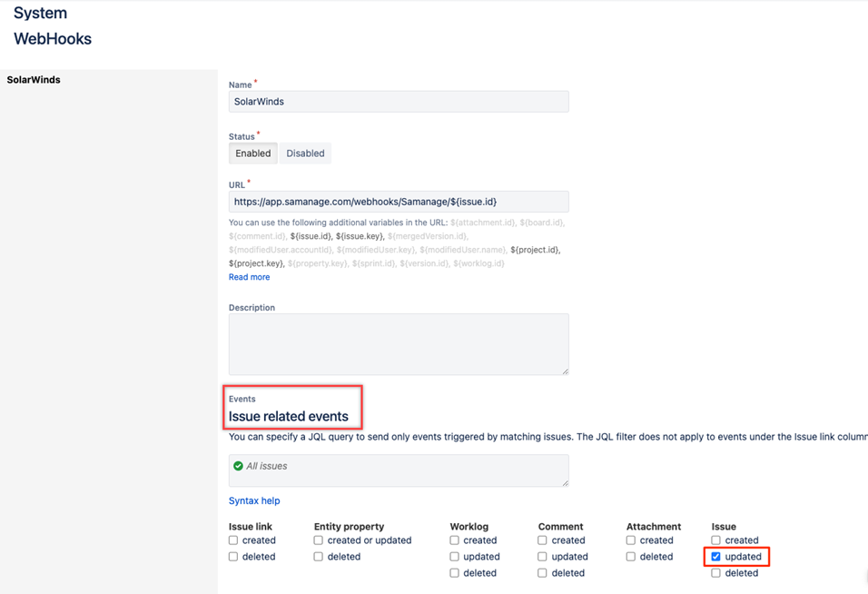868x594 pixels.
Task: Check Comment created
Action: [x=543, y=540]
